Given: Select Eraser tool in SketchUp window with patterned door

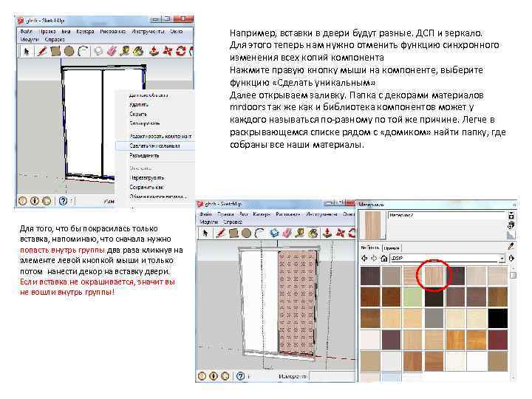Looking at the screenshot, I should pos(287,233).
